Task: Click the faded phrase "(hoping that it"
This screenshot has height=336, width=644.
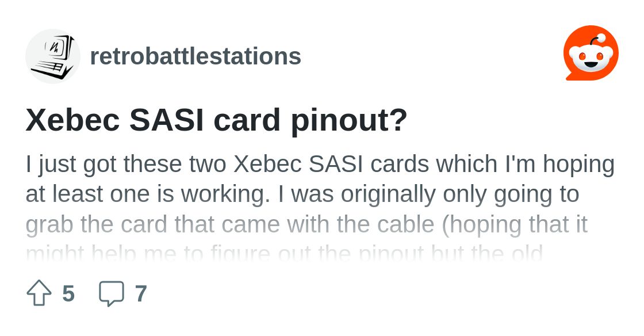Action: coord(514,224)
